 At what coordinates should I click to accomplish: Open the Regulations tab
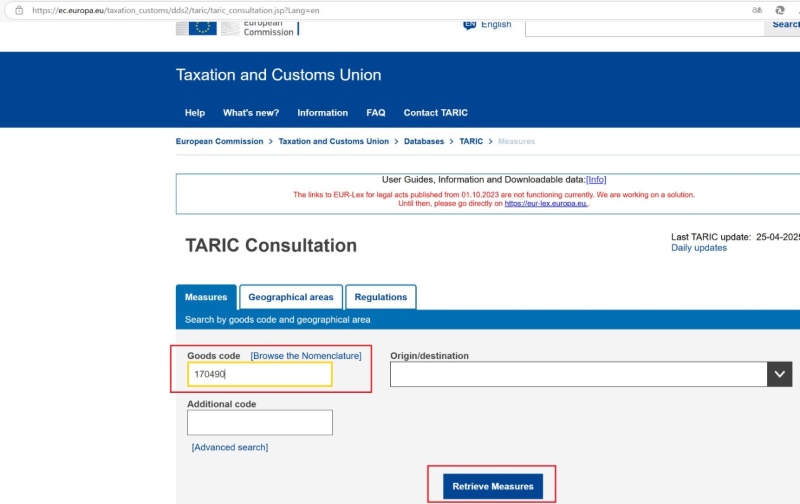coord(381,297)
